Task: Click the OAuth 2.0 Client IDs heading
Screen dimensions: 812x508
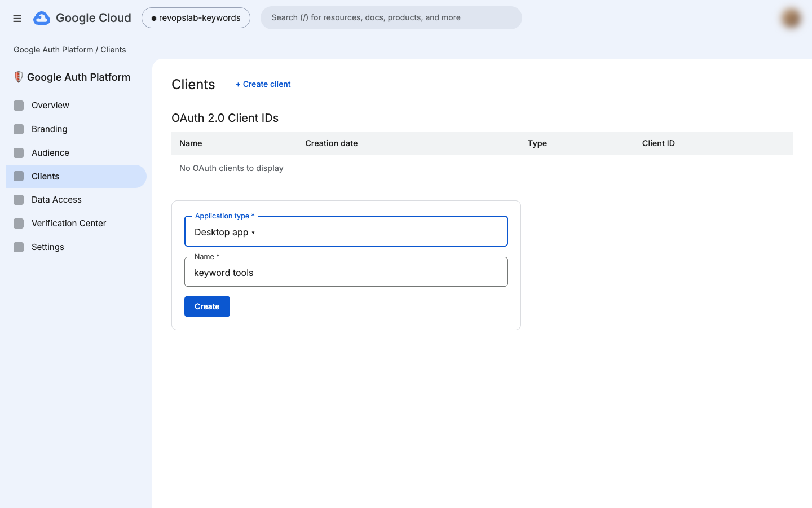Action: (225, 118)
